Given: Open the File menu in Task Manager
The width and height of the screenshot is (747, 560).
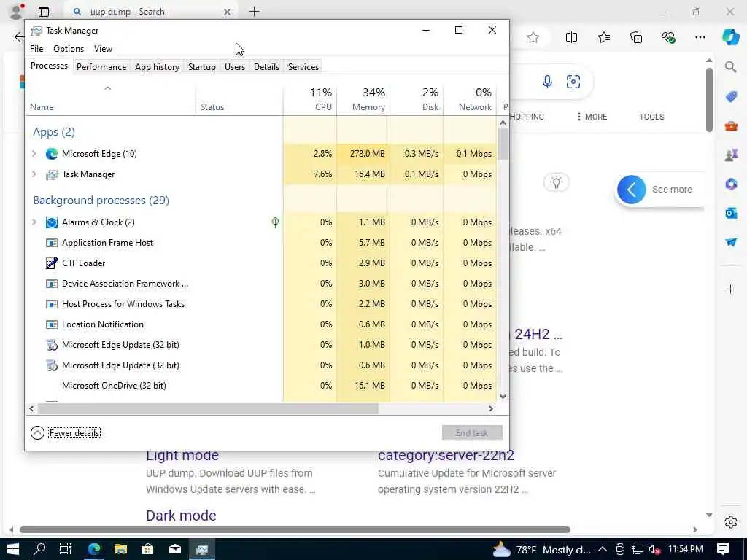Looking at the screenshot, I should (36, 49).
